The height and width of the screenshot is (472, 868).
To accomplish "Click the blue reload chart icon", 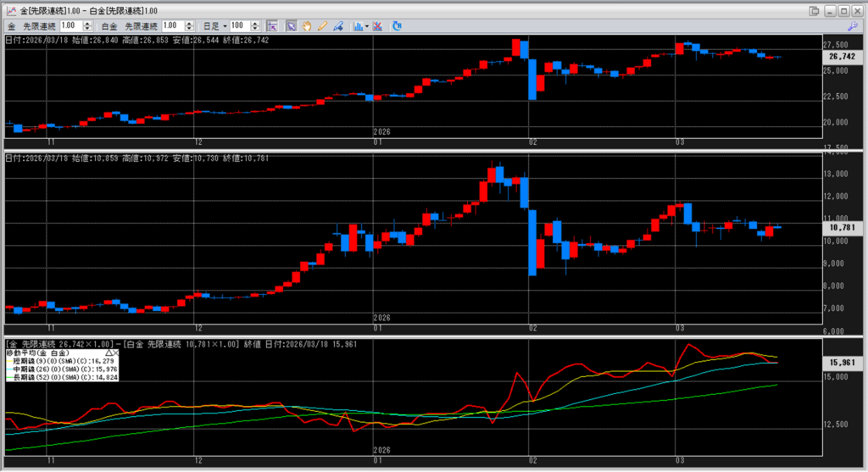I will pos(397,26).
